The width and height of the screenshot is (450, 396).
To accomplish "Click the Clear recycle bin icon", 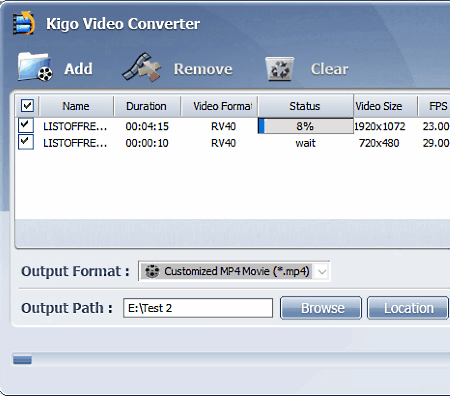I will point(280,69).
